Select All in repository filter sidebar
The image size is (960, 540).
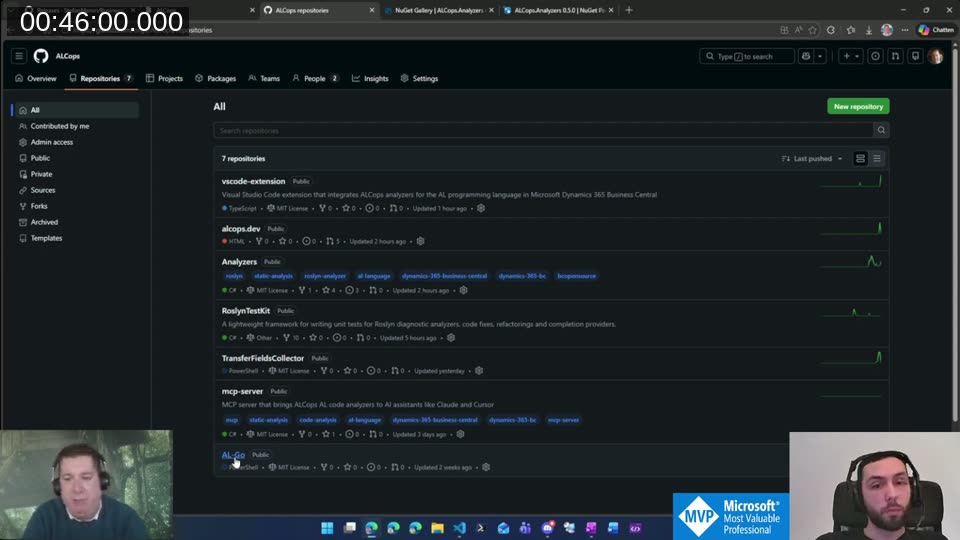point(75,110)
